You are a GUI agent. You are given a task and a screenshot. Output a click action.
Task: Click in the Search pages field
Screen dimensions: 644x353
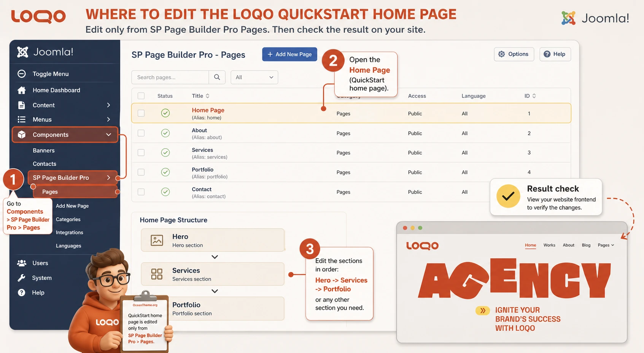[170, 77]
